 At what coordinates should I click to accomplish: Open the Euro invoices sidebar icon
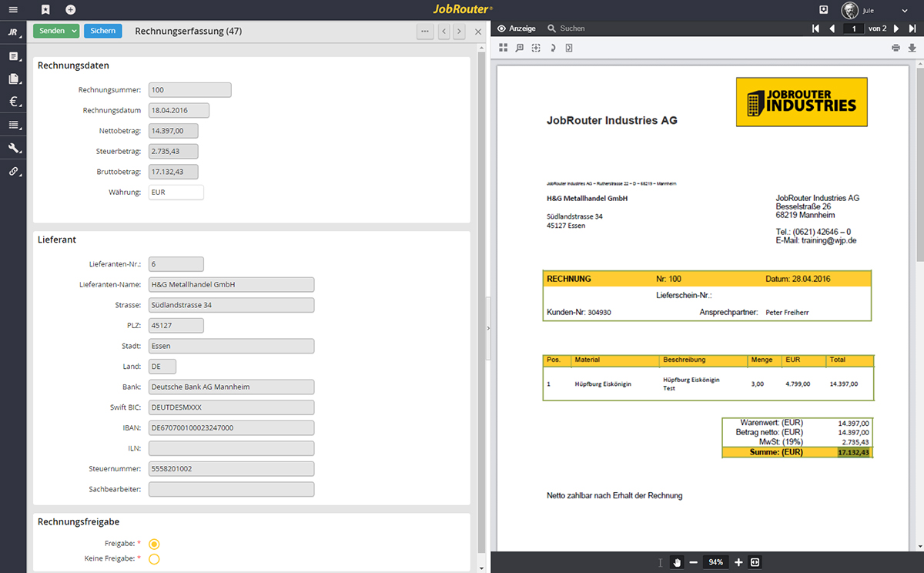pos(13,101)
